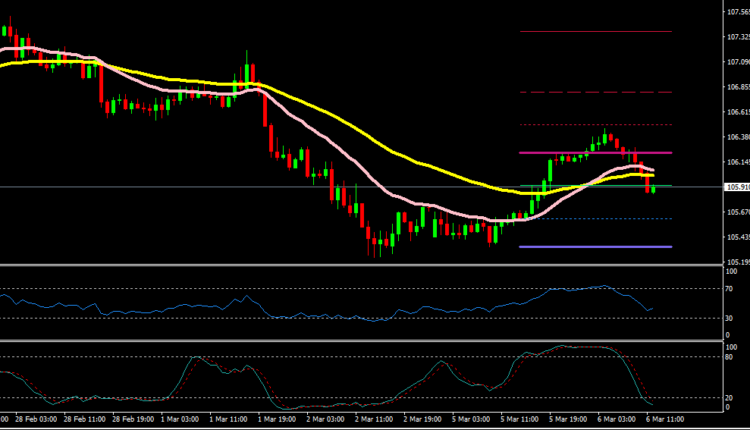Click the 1 Mar 11:00 time label

[226, 420]
